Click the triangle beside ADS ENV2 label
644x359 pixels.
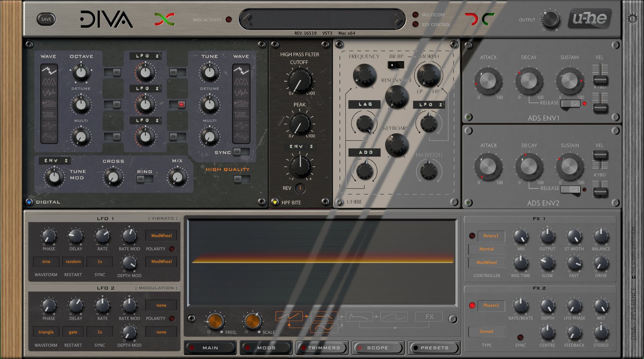point(468,202)
